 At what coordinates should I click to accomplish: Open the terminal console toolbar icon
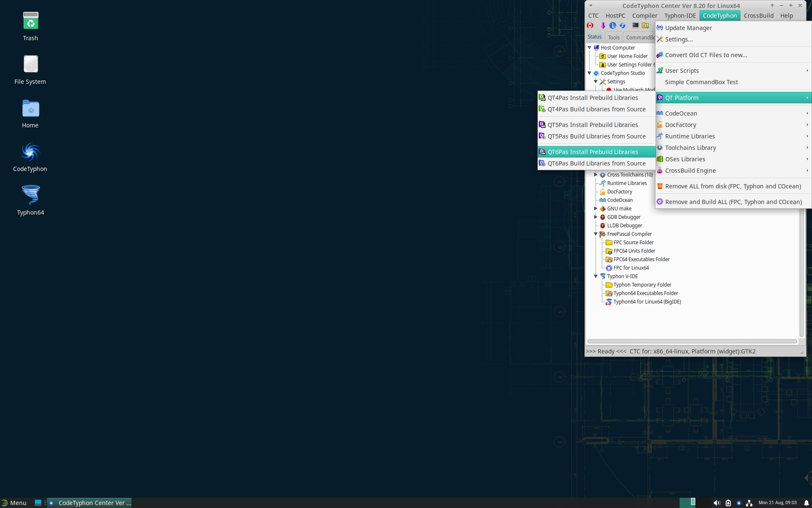tap(635, 25)
